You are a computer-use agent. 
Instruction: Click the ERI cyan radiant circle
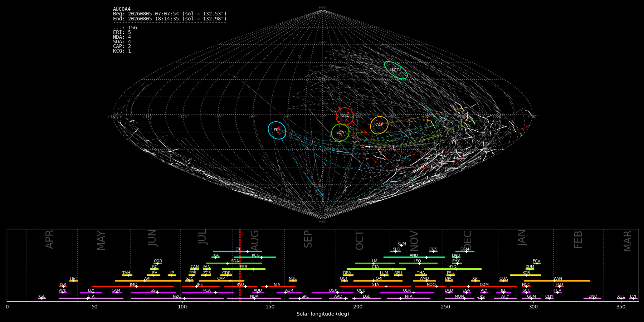[x=277, y=130]
